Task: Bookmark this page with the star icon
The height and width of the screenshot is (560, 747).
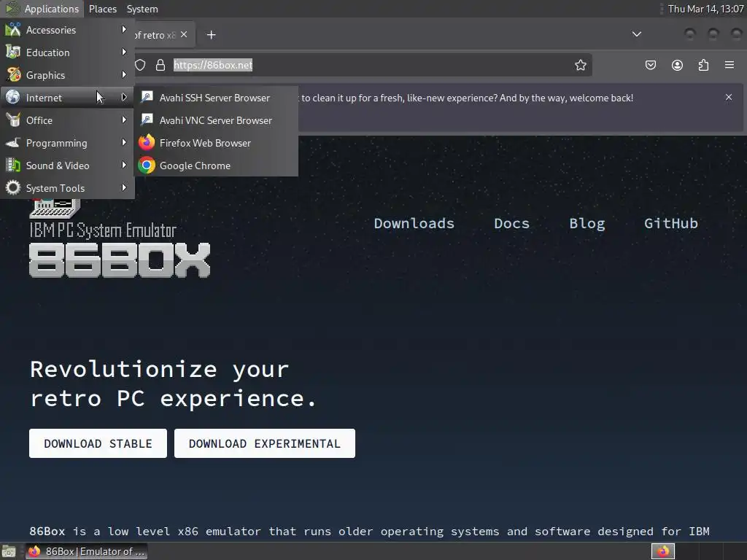Action: (580, 65)
